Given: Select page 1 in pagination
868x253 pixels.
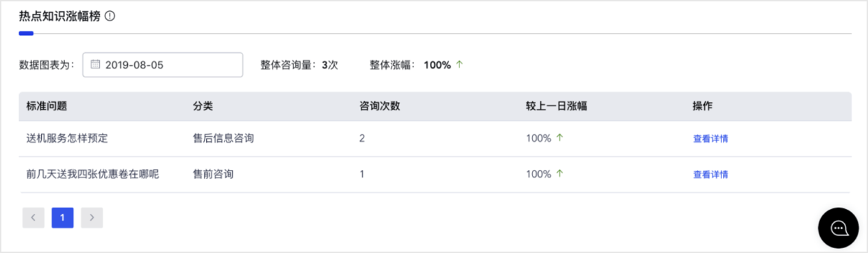Looking at the screenshot, I should tap(62, 217).
